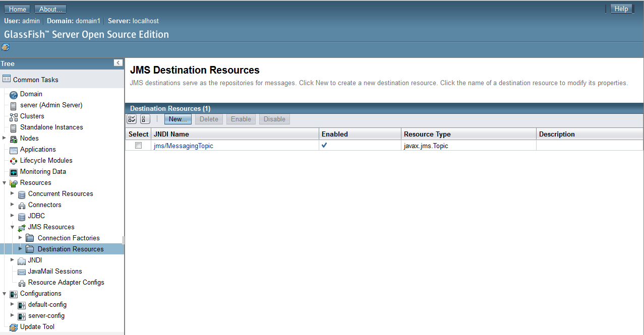Collapse the Configurations node
The width and height of the screenshot is (644, 335).
pos(4,293)
